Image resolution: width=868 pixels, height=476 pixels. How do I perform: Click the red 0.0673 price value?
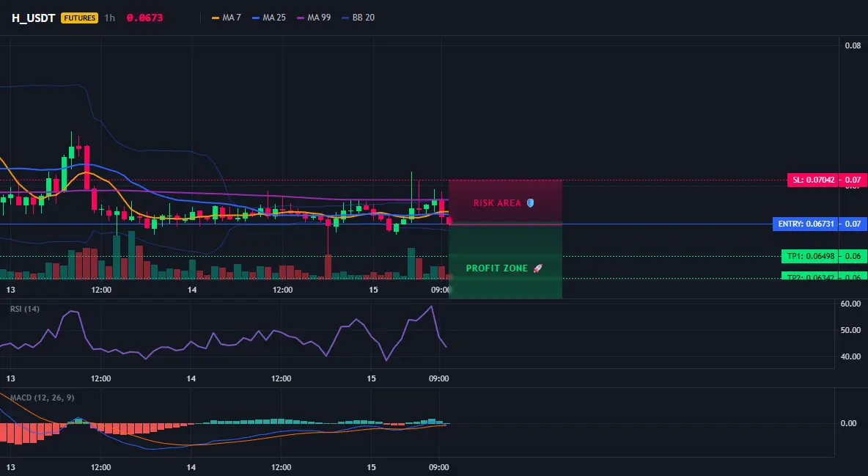pyautogui.click(x=144, y=18)
